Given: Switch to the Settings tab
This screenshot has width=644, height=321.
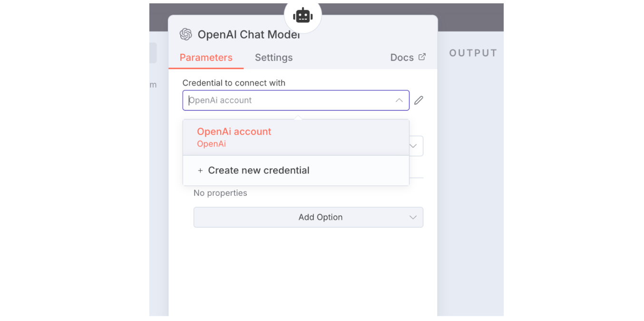Looking at the screenshot, I should click(273, 58).
